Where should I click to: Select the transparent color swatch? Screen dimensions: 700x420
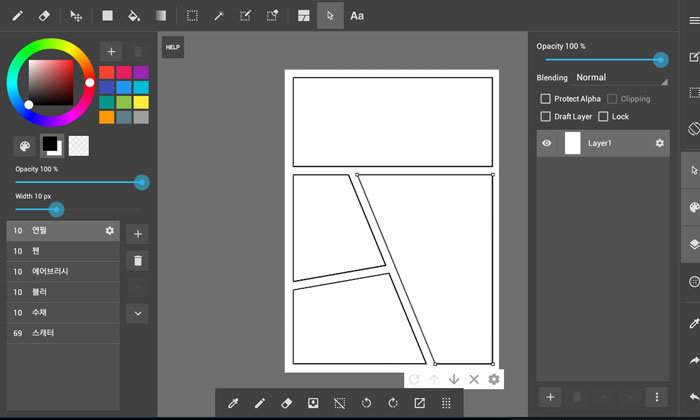pyautogui.click(x=79, y=146)
